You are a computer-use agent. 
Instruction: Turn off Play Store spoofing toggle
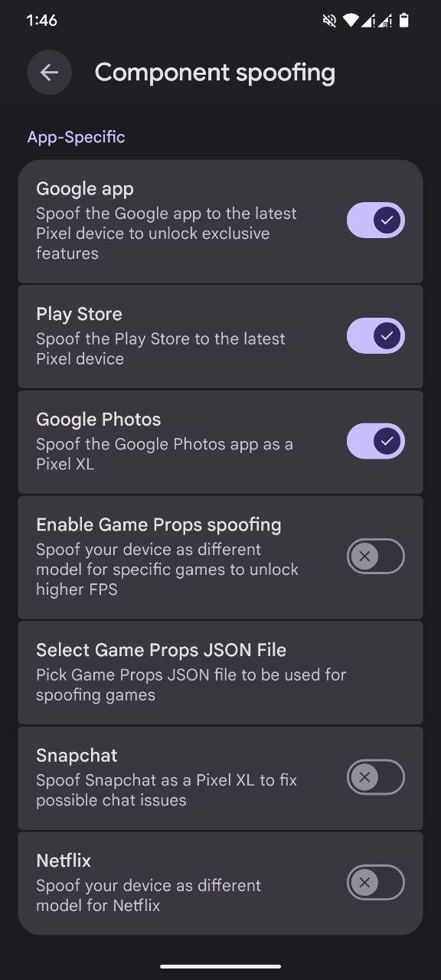pyautogui.click(x=375, y=335)
